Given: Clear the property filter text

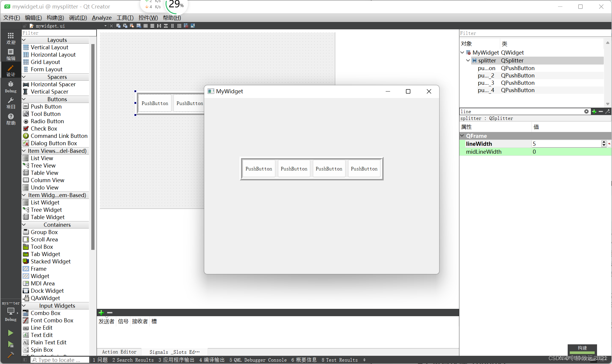Looking at the screenshot, I should tap(586, 111).
